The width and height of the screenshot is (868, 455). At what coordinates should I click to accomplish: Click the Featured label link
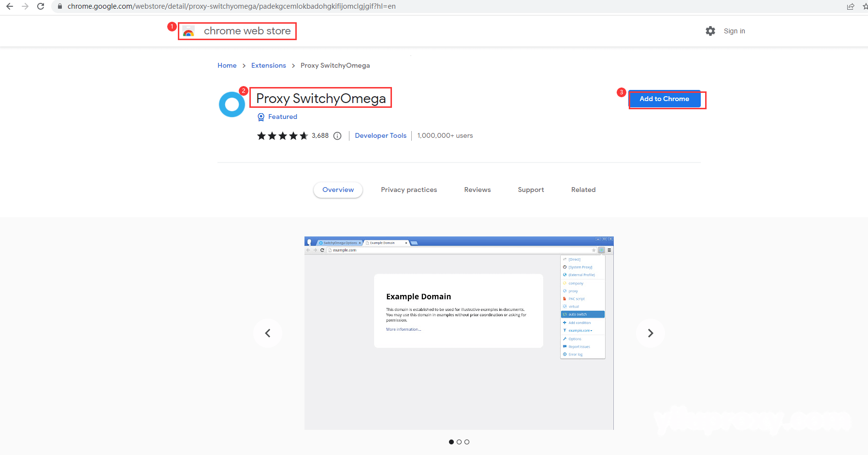(x=283, y=117)
